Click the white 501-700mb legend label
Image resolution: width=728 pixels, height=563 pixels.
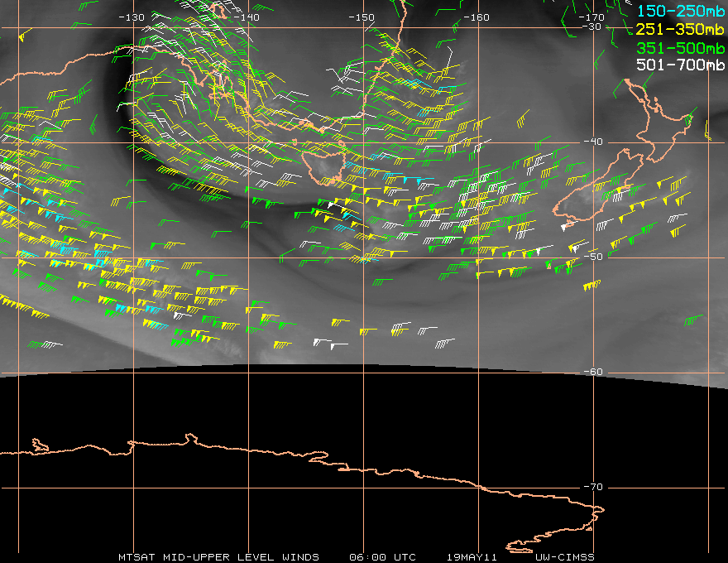point(682,65)
